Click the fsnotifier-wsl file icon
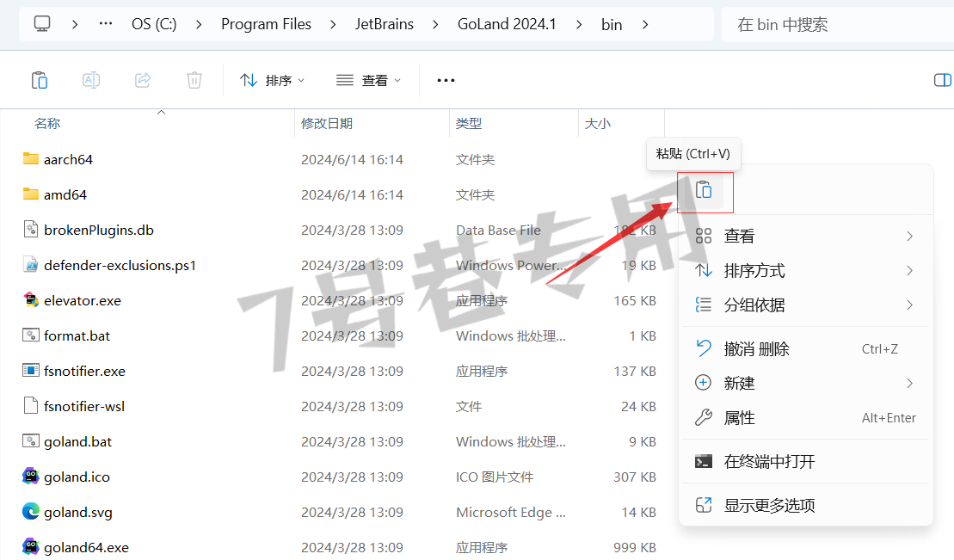This screenshot has height=560, width=954. [30, 406]
